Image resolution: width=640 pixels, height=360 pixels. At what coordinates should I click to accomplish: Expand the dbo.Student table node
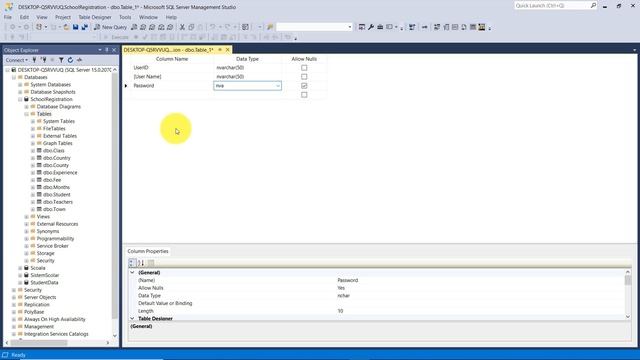pos(33,195)
